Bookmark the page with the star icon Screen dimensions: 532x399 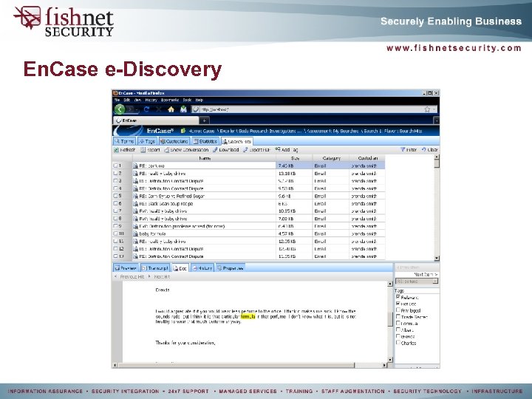point(427,109)
